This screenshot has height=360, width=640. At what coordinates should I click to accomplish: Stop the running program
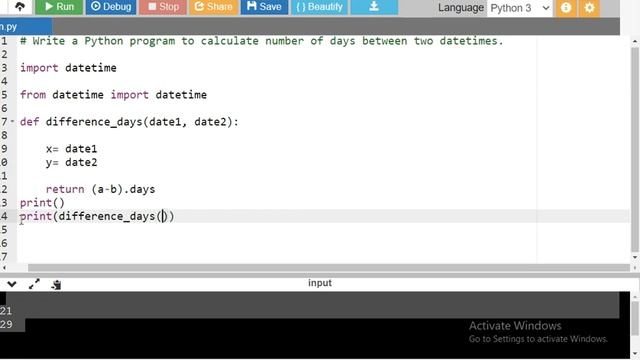tap(163, 7)
